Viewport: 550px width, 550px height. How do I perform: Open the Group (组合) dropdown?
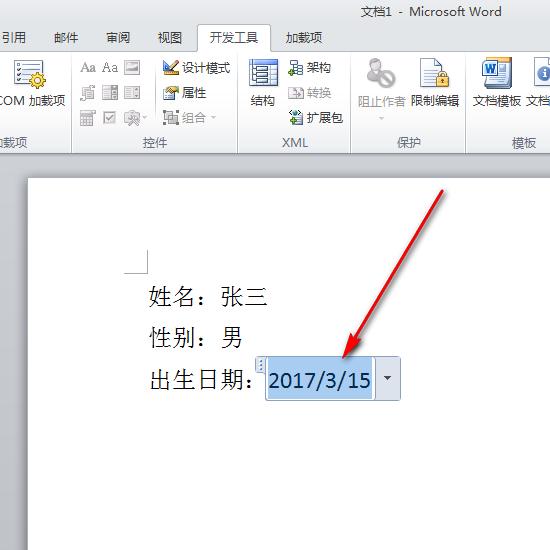[x=189, y=118]
